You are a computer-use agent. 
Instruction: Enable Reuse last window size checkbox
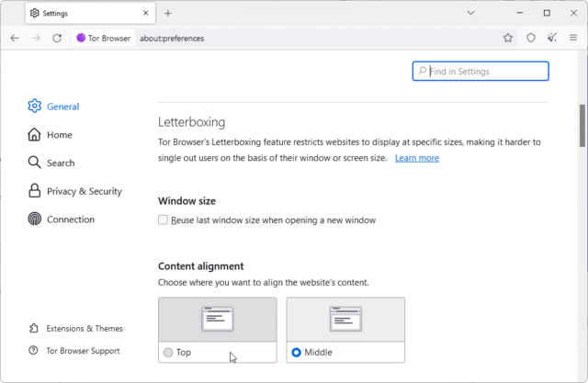click(x=163, y=220)
